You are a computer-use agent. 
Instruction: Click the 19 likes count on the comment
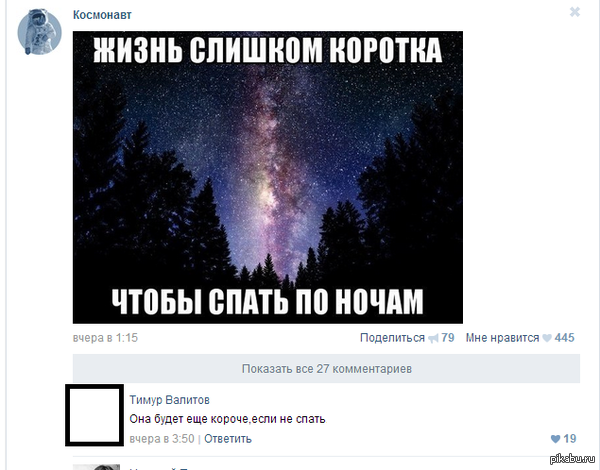tap(570, 439)
